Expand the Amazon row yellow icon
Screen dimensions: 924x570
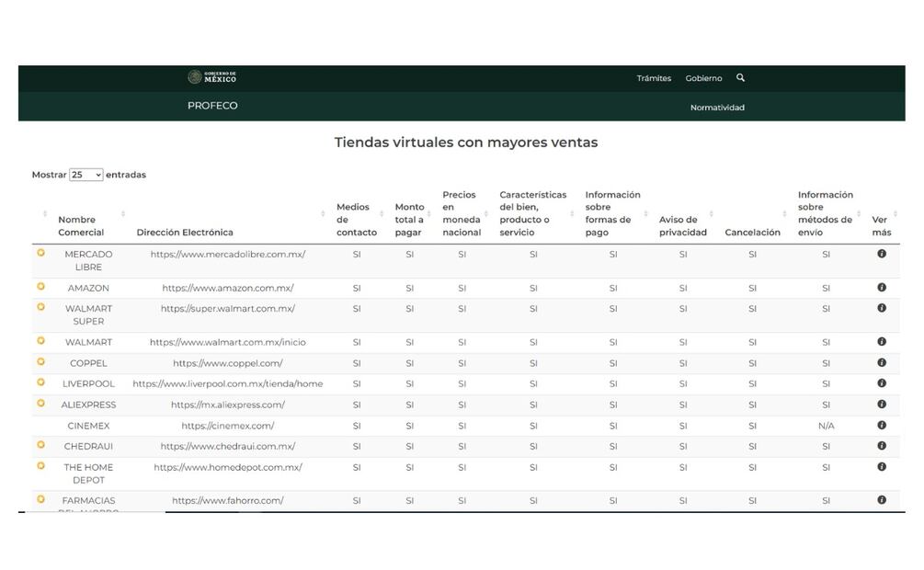coord(40,287)
